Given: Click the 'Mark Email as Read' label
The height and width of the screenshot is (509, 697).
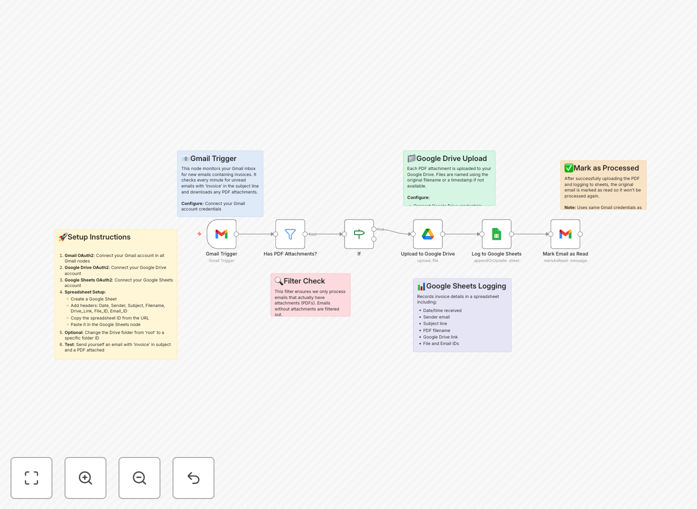Looking at the screenshot, I should pyautogui.click(x=565, y=254).
